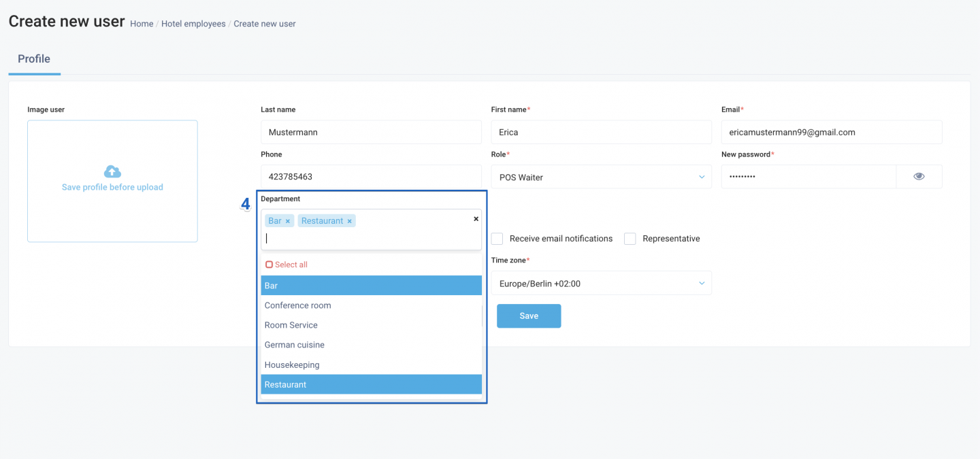Open the Time zone dropdown
The image size is (980, 459).
(602, 284)
